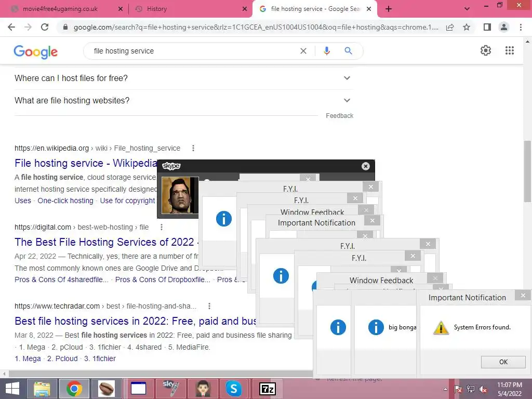Switch to the History tab
This screenshot has height=399, width=532.
point(157,9)
